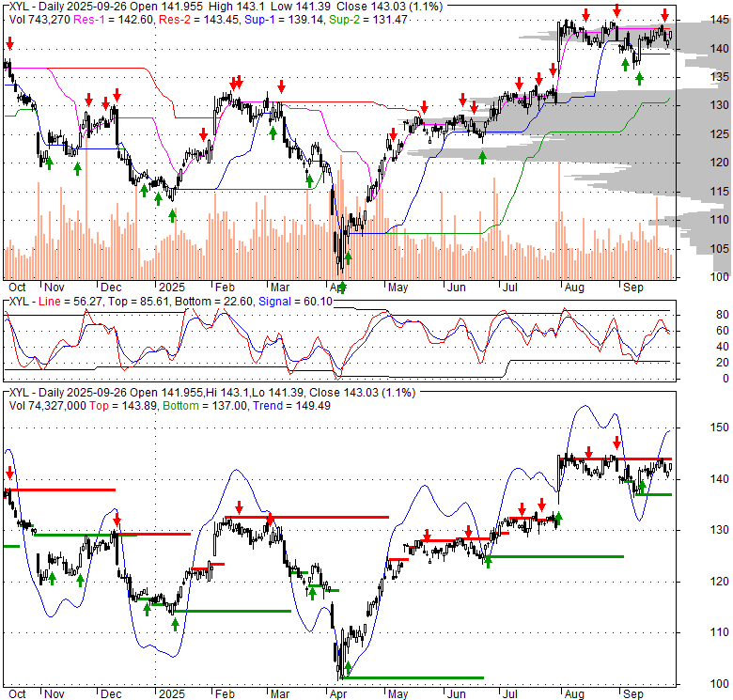Click the Res-2 = 143.45 label
Image resolution: width=733 pixels, height=700 pixels.
pyautogui.click(x=200, y=20)
